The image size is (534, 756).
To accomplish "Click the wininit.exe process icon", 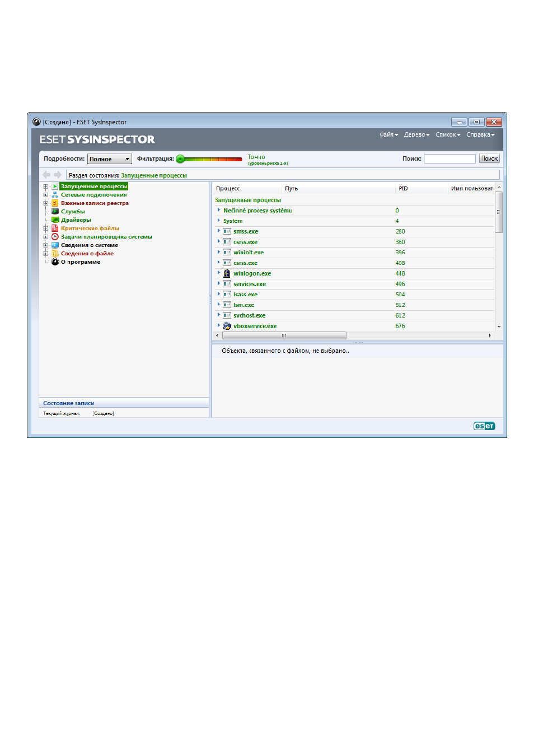I will [227, 253].
